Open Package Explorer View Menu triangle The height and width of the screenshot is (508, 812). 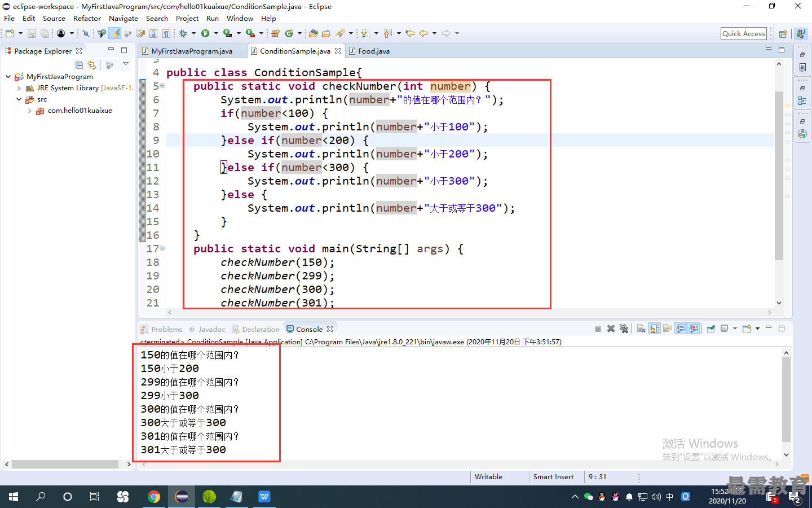tap(126, 64)
